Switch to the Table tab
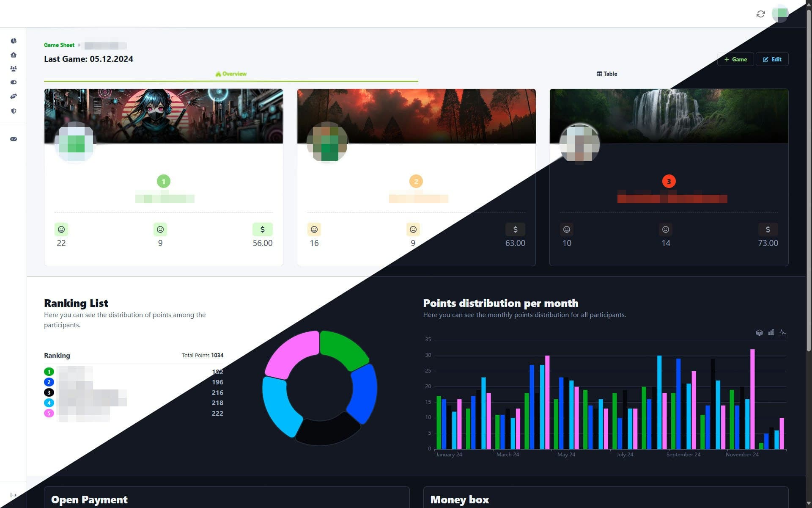 (x=606, y=74)
